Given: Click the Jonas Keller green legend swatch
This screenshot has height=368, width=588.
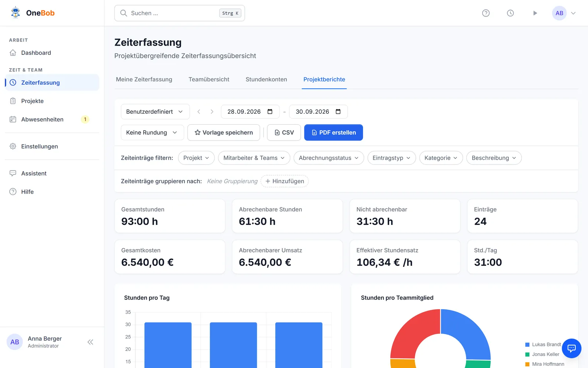Looking at the screenshot, I should (x=527, y=354).
